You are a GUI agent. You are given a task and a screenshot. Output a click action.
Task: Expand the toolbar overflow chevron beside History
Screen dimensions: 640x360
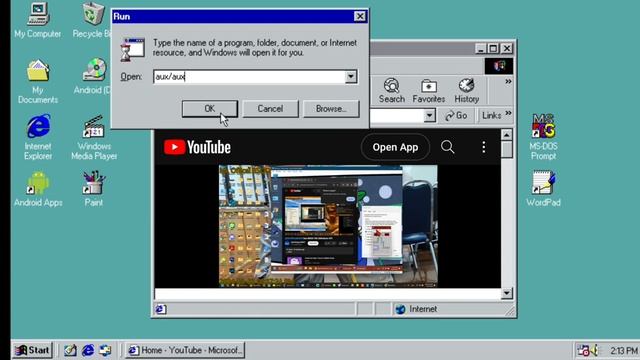tap(508, 82)
